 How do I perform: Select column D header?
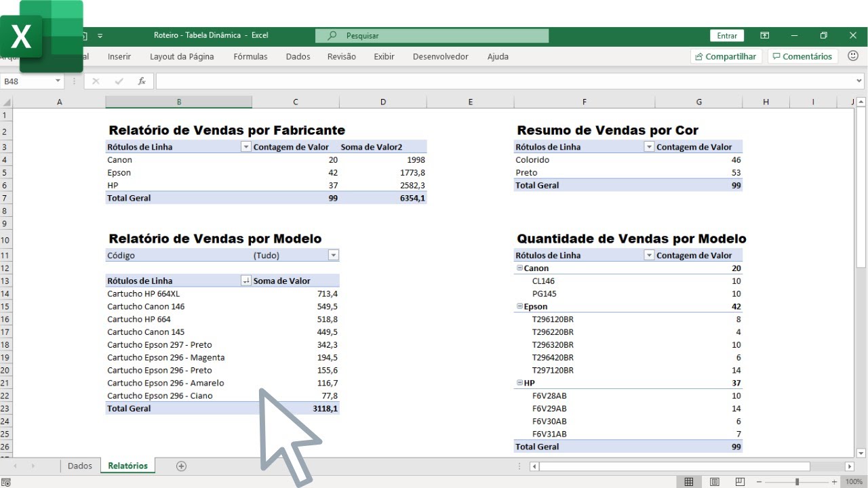(383, 102)
